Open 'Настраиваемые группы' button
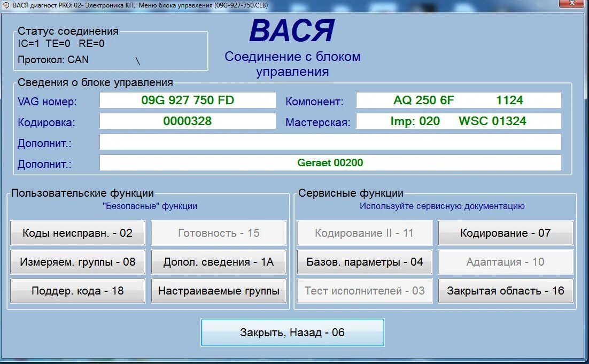Screen dimensions: 589x364 (219, 291)
